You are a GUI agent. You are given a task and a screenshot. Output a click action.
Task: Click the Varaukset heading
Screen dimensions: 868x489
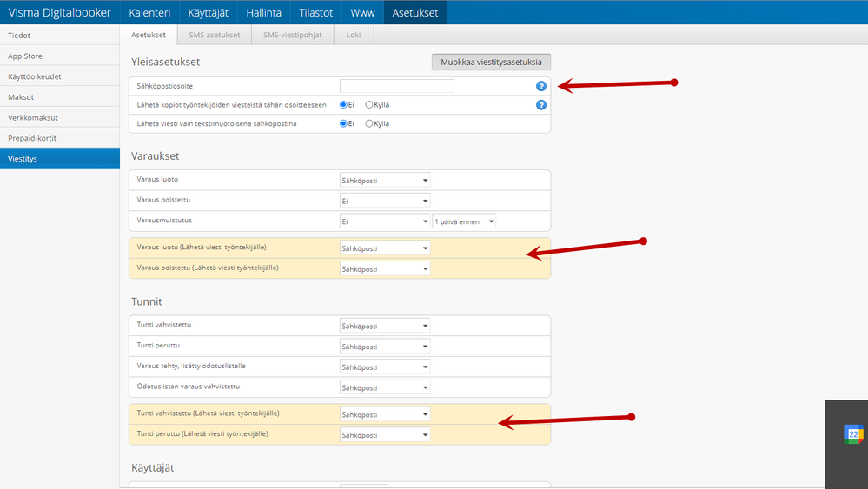coord(155,156)
